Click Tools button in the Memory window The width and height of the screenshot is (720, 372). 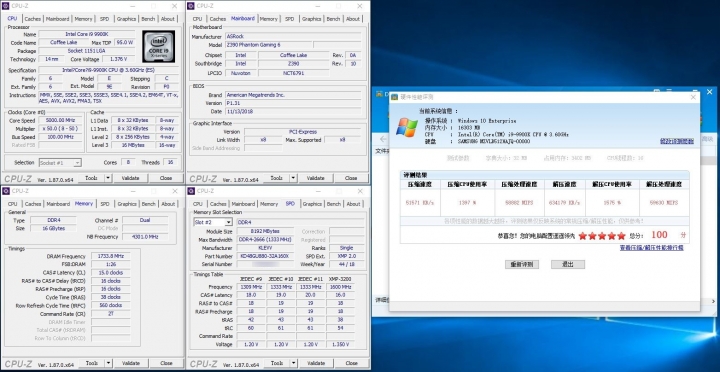[91, 363]
